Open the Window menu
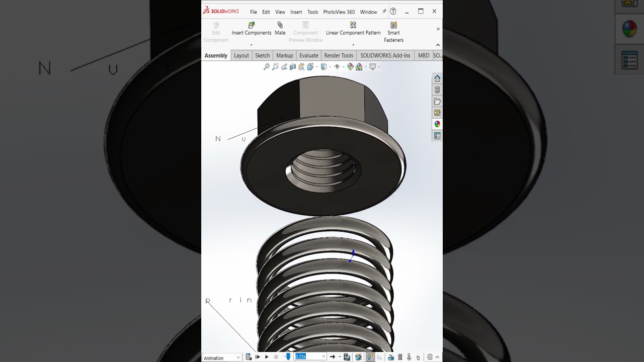The height and width of the screenshot is (362, 644). (x=369, y=12)
